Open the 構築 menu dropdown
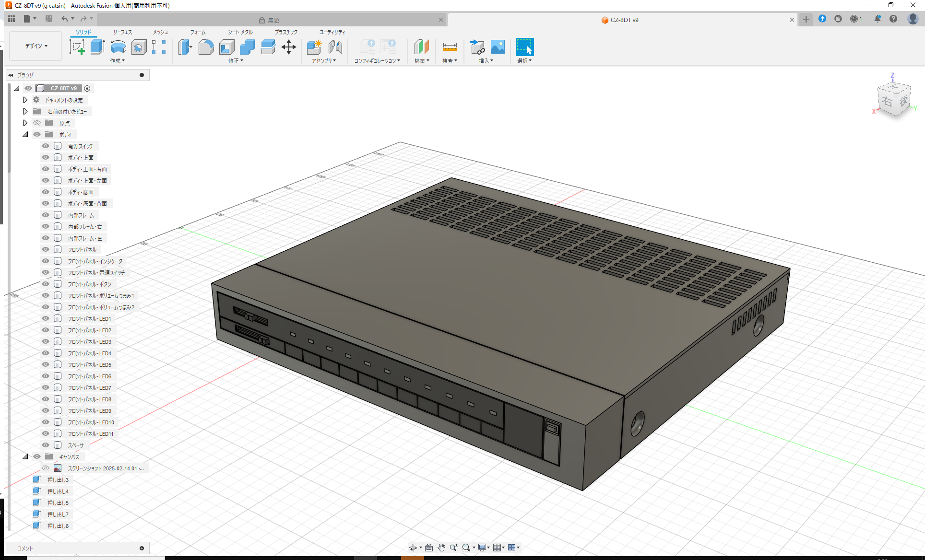The width and height of the screenshot is (925, 560). (422, 61)
